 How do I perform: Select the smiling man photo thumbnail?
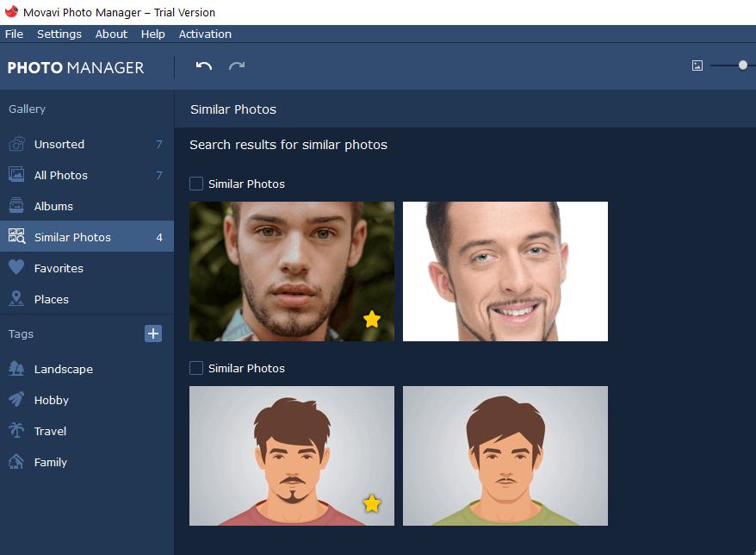coord(505,271)
